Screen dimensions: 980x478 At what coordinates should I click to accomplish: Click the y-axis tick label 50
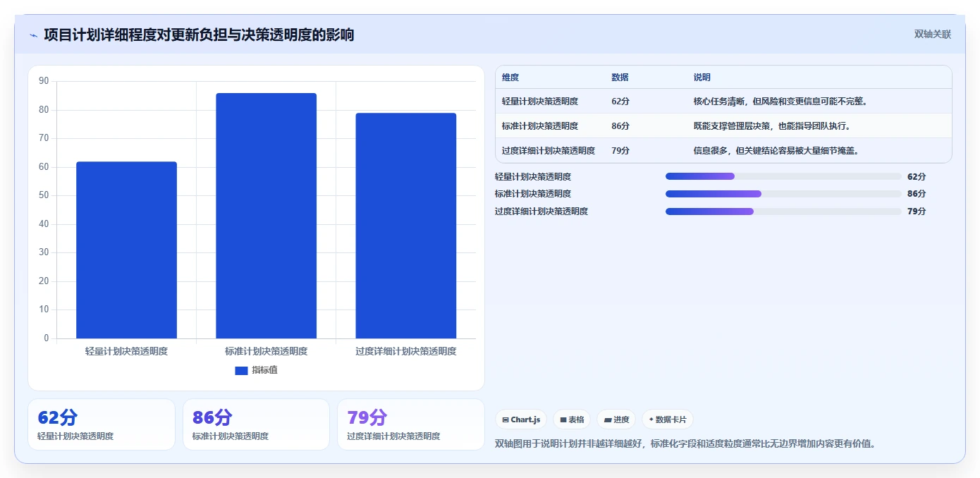(x=44, y=195)
